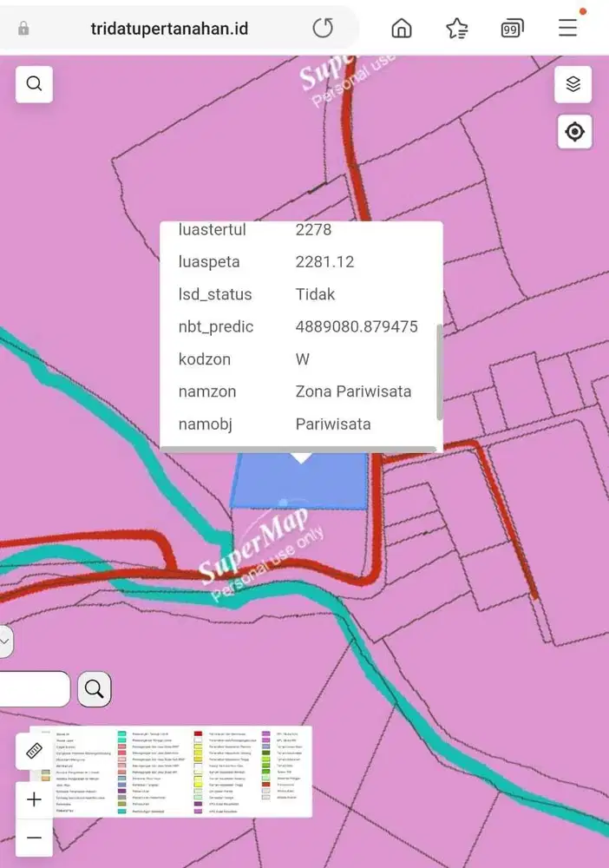Open the browser hamburger menu
609x868 pixels.
pyautogui.click(x=567, y=29)
